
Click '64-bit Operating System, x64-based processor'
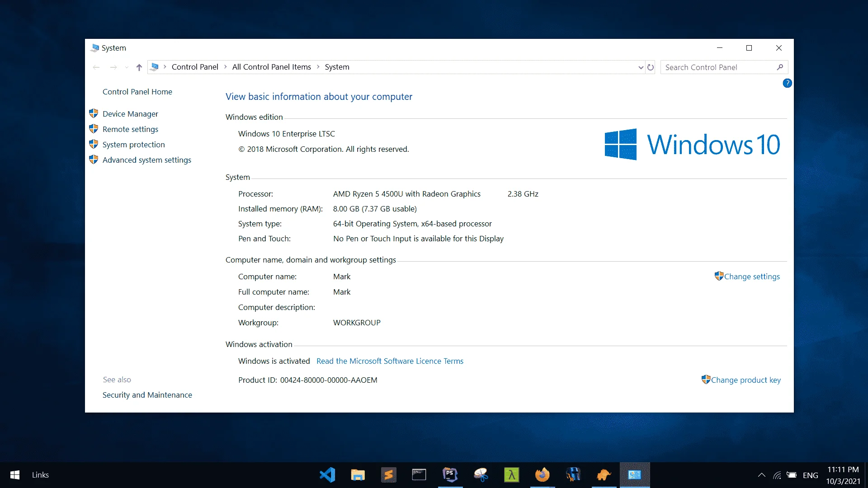pyautogui.click(x=412, y=224)
